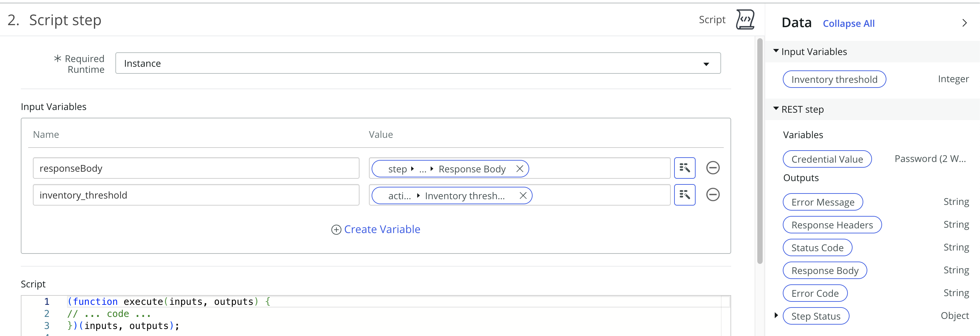Select the Inventory threshold data pill
Image resolution: width=980 pixels, height=336 pixels.
coord(834,79)
